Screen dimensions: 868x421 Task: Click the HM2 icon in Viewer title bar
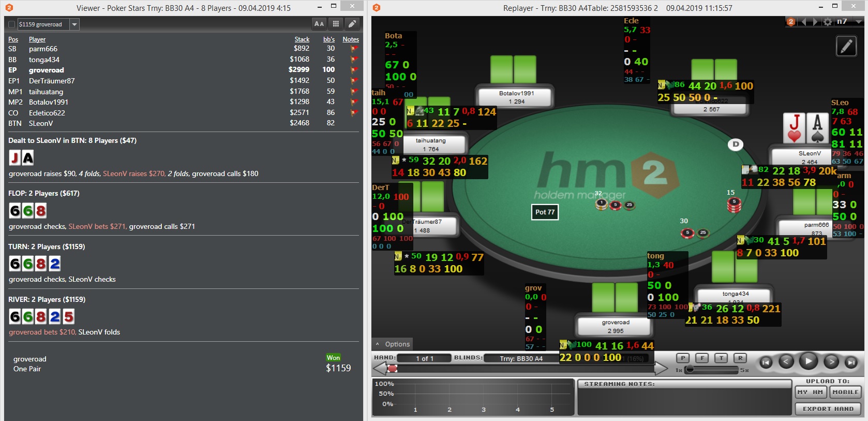coord(9,8)
